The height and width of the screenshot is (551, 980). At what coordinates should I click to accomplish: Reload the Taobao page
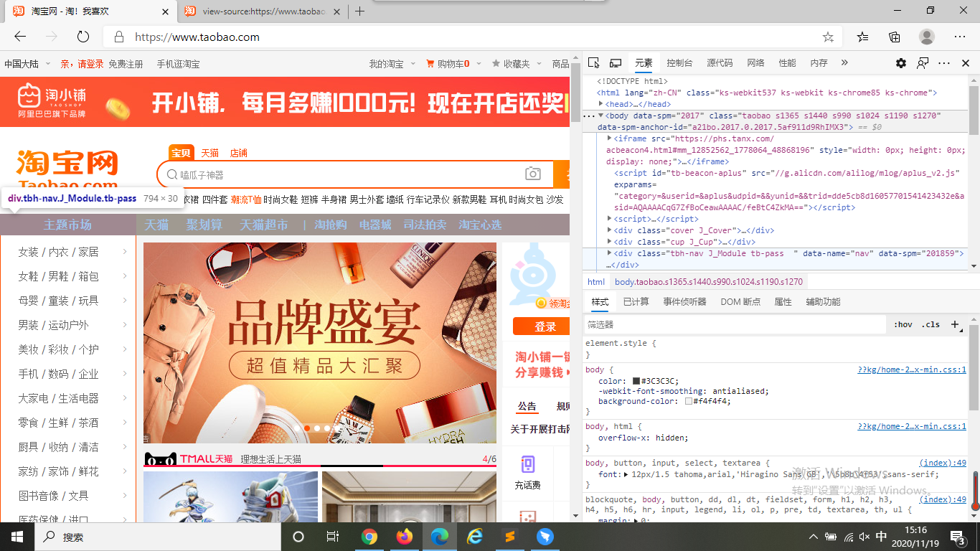[x=83, y=37]
